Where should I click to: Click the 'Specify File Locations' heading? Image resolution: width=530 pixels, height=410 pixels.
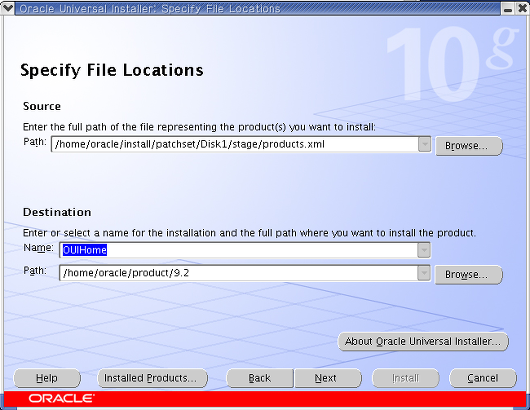tap(112, 71)
